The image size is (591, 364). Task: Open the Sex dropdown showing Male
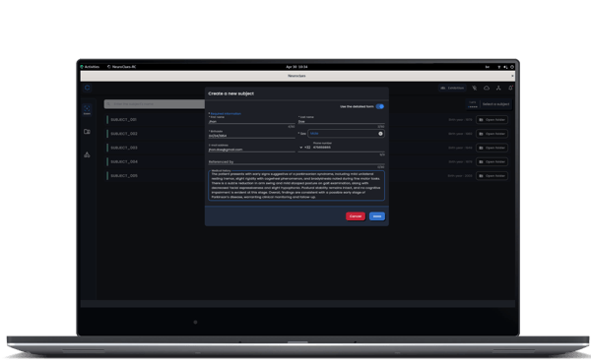346,134
